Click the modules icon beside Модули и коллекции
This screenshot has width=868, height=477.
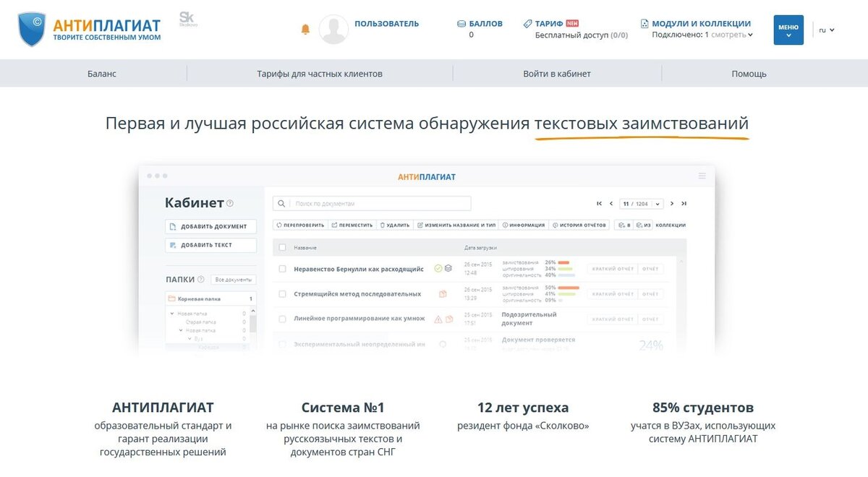click(644, 24)
